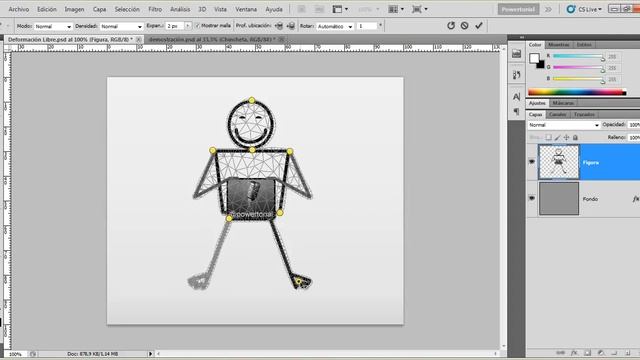Click the background color swatch

541,65
